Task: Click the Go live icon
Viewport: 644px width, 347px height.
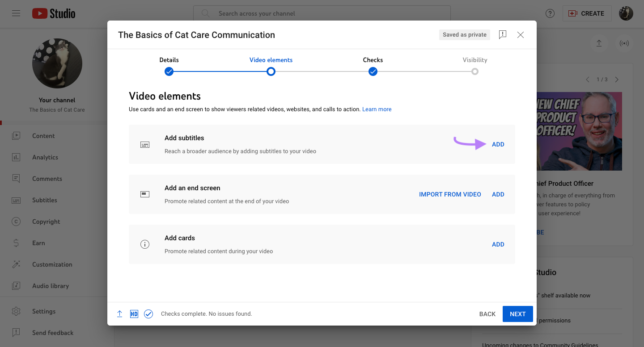Action: [x=624, y=43]
